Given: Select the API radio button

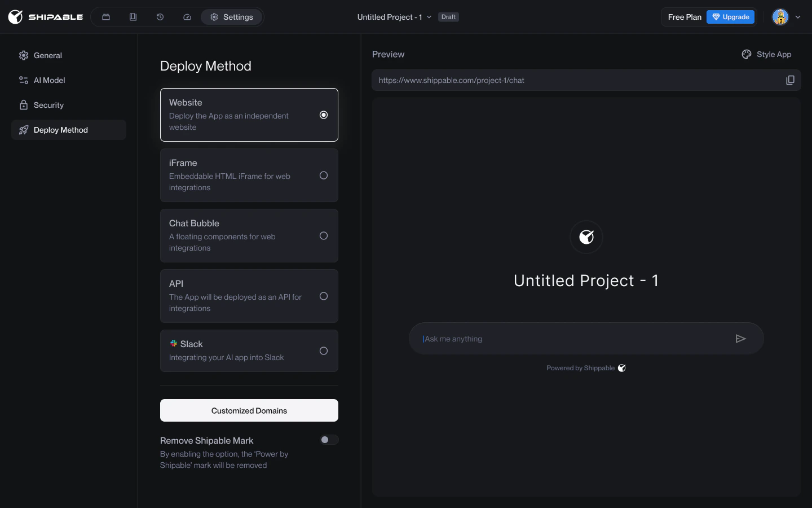Looking at the screenshot, I should 324,296.
